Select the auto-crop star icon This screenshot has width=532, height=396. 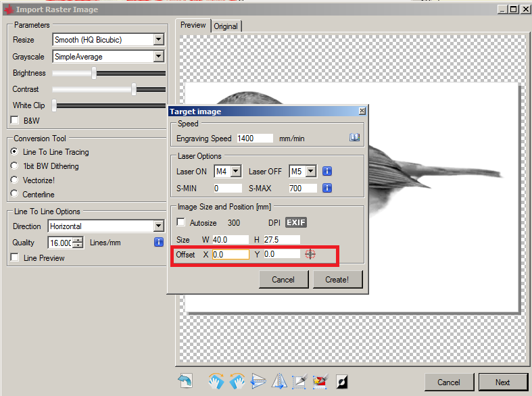(320, 381)
